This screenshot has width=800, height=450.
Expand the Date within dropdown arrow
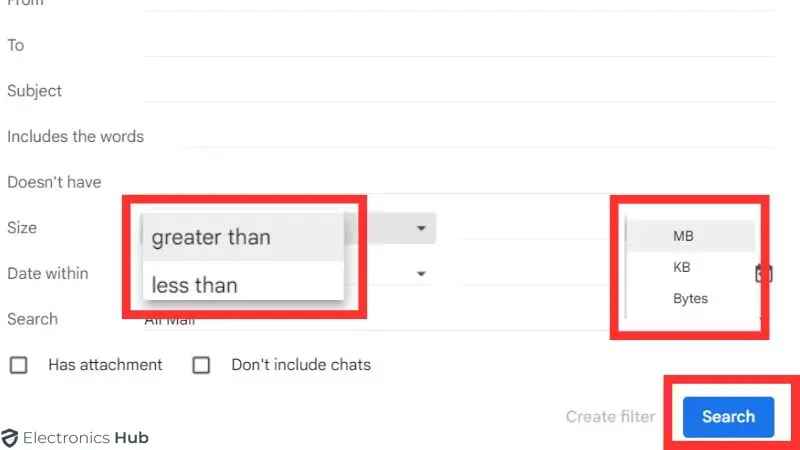click(421, 273)
